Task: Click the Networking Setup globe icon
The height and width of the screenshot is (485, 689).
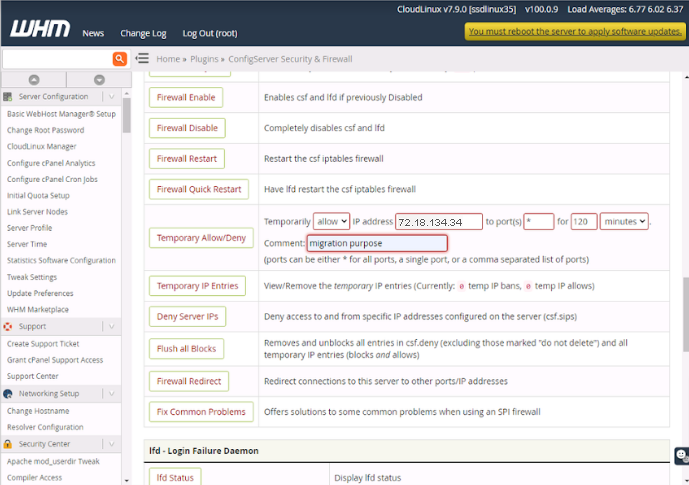Action: (7, 394)
